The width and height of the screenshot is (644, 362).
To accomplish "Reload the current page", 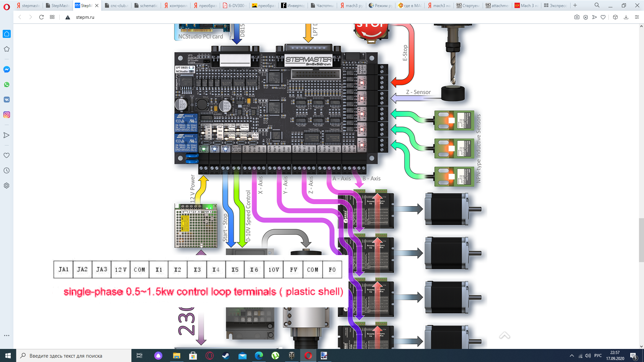I will coord(41,17).
